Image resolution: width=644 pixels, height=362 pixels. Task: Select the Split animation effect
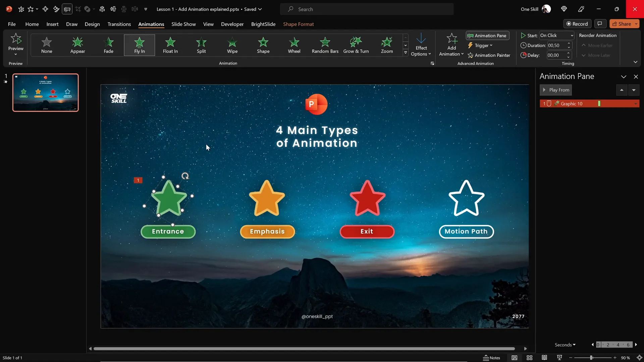[201, 45]
